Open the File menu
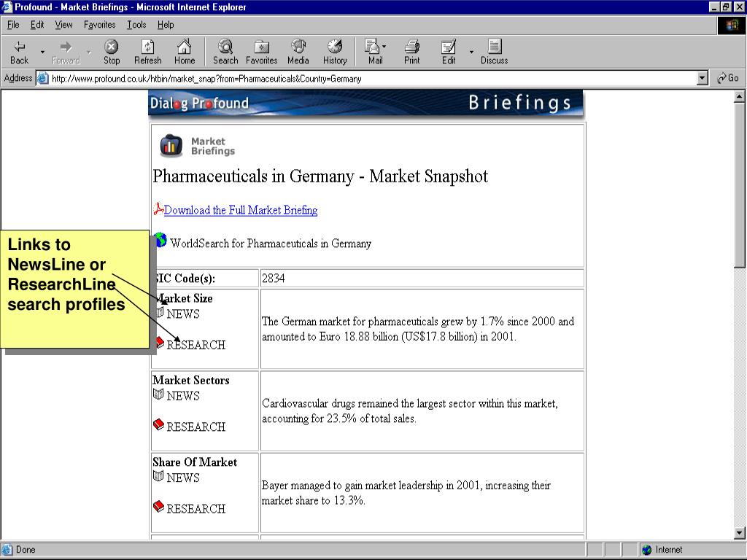 [x=13, y=25]
